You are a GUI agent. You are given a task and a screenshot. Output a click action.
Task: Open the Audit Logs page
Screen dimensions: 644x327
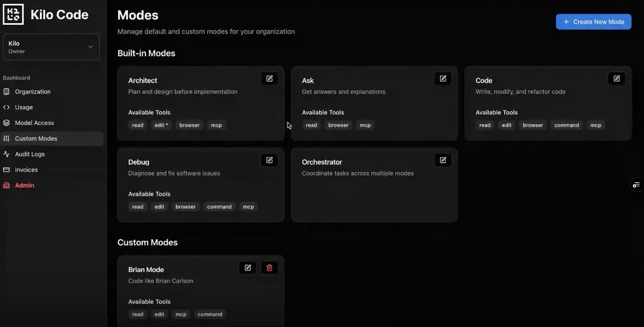(x=51, y=154)
